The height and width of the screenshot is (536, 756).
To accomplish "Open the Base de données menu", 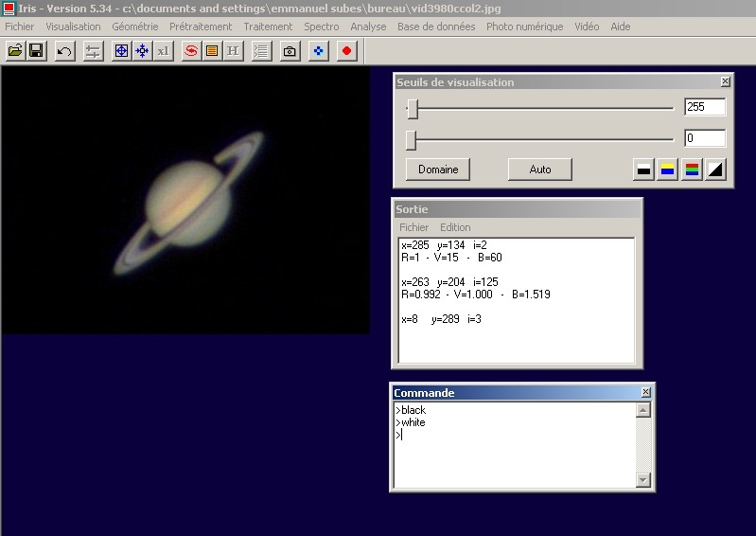I will [436, 27].
